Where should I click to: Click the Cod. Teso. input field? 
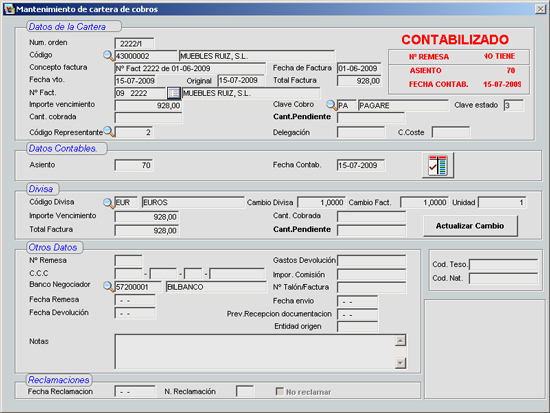tap(503, 264)
